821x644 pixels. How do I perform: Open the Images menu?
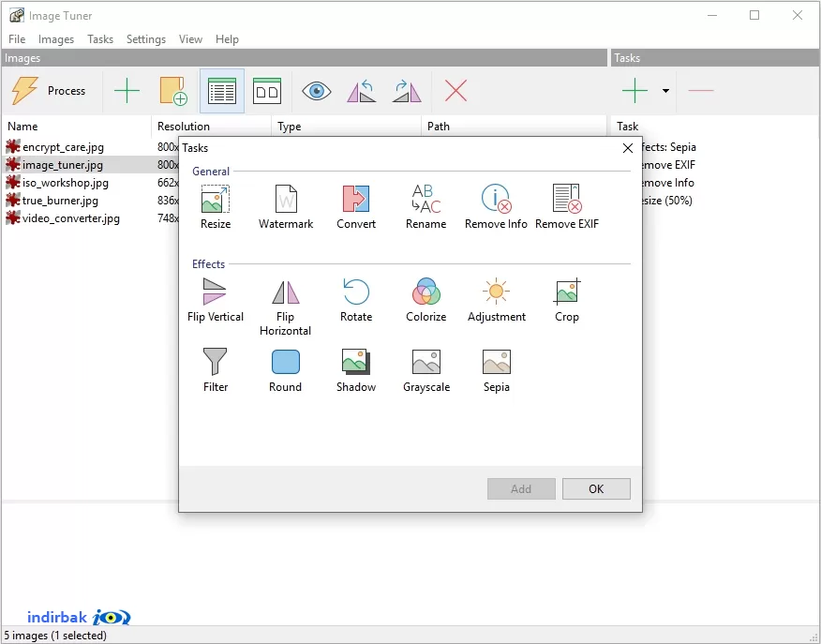pyautogui.click(x=56, y=39)
